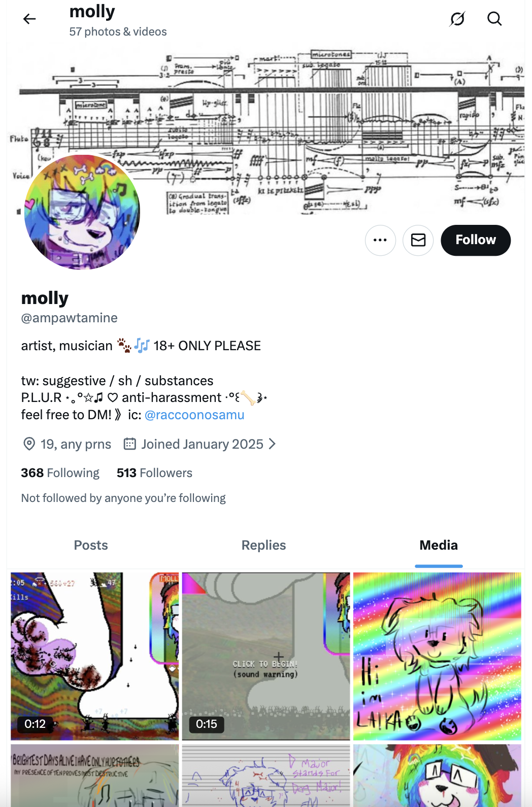Screen dimensions: 532x807
Task: View the 368 Following list
Action: [60, 473]
